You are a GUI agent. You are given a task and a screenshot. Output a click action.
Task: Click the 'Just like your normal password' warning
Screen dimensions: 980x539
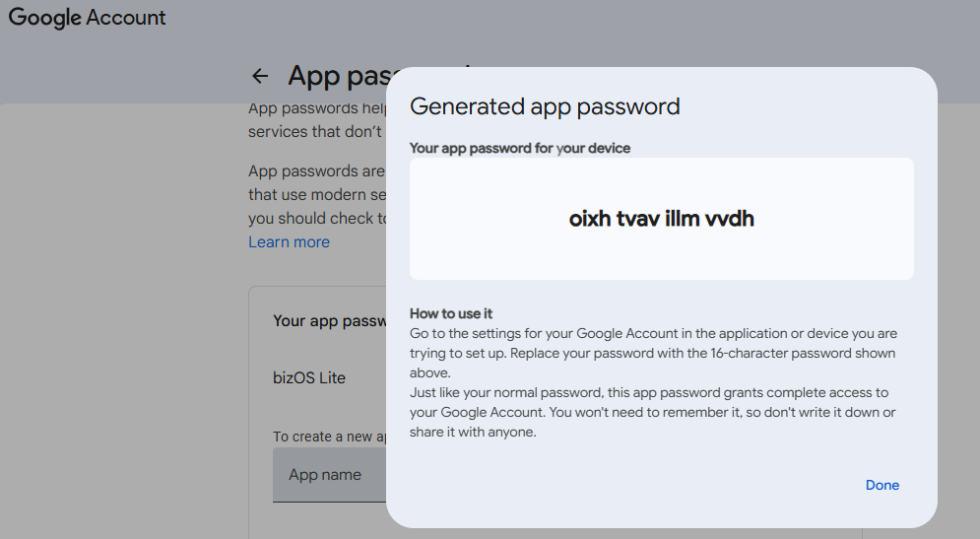pyautogui.click(x=653, y=412)
